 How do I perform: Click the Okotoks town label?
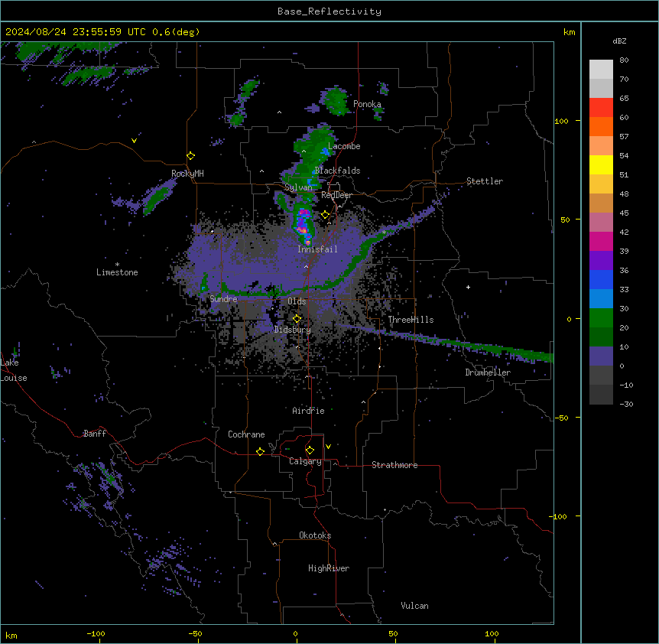pos(315,535)
